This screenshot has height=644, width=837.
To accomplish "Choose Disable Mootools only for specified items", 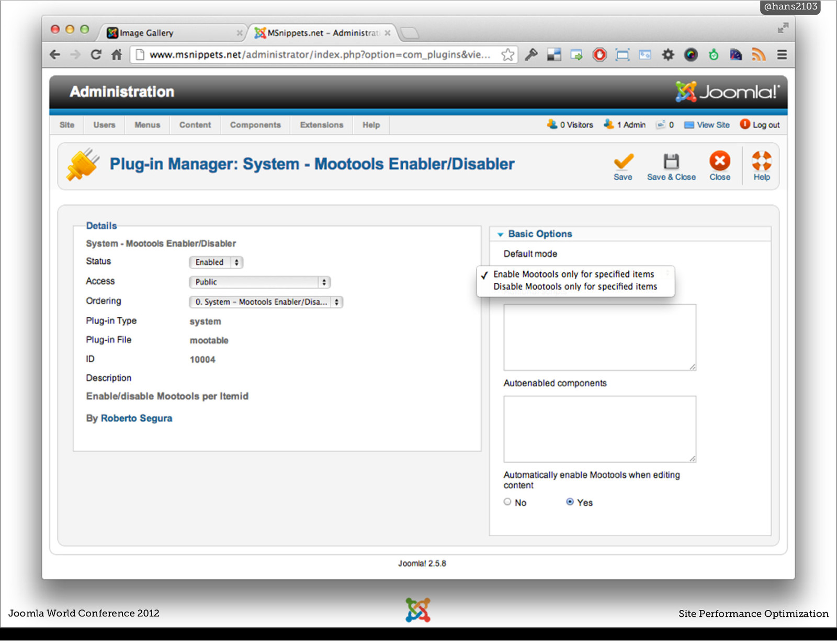I will click(575, 286).
